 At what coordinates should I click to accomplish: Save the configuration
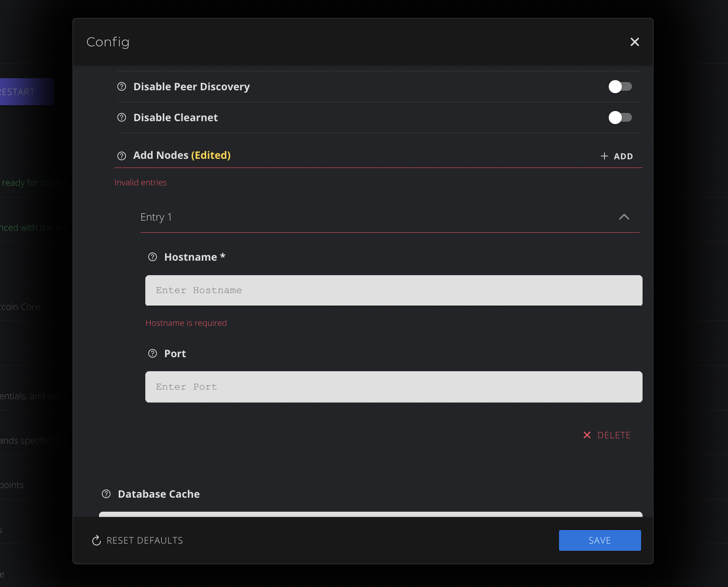(600, 541)
